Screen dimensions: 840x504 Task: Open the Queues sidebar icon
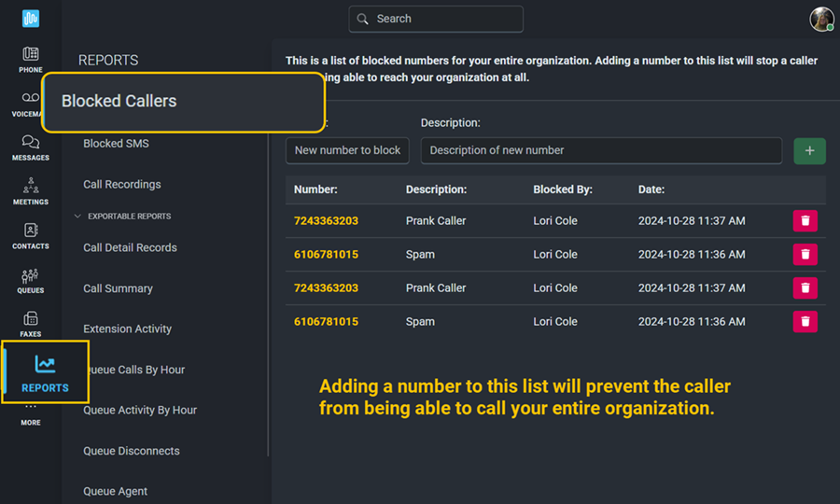coord(31,279)
